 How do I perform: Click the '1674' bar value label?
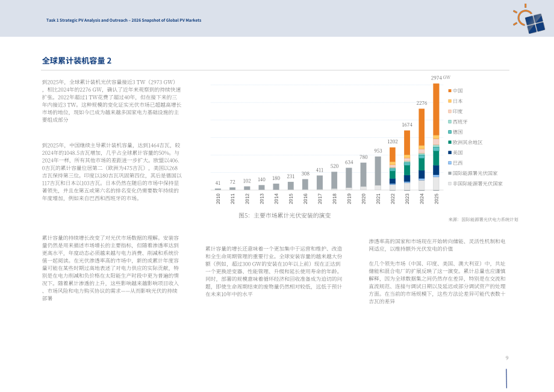pyautogui.click(x=407, y=125)
